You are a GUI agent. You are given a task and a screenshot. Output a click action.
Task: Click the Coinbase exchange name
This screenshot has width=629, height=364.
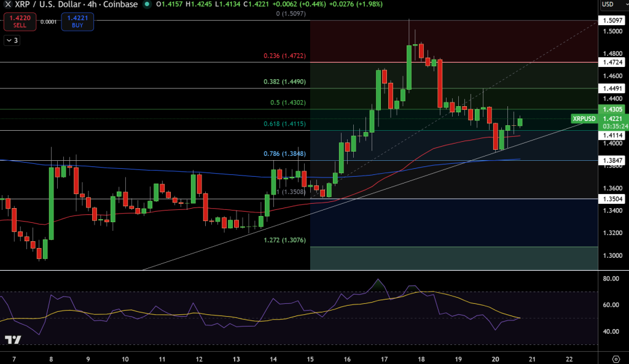tap(122, 5)
